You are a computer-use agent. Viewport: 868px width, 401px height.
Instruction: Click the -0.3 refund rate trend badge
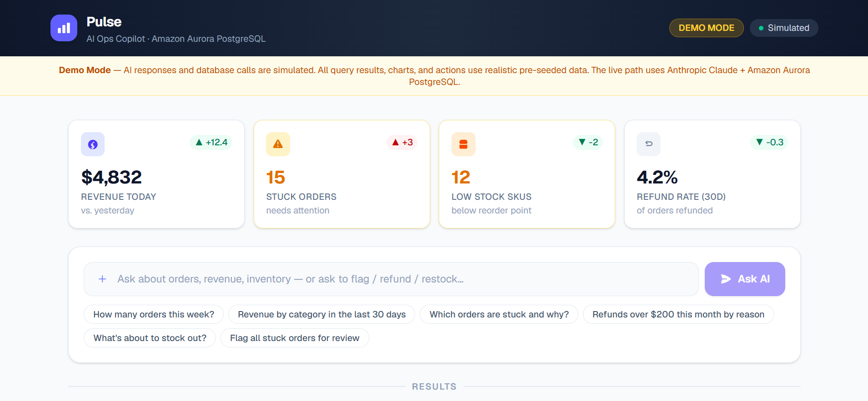coord(769,143)
